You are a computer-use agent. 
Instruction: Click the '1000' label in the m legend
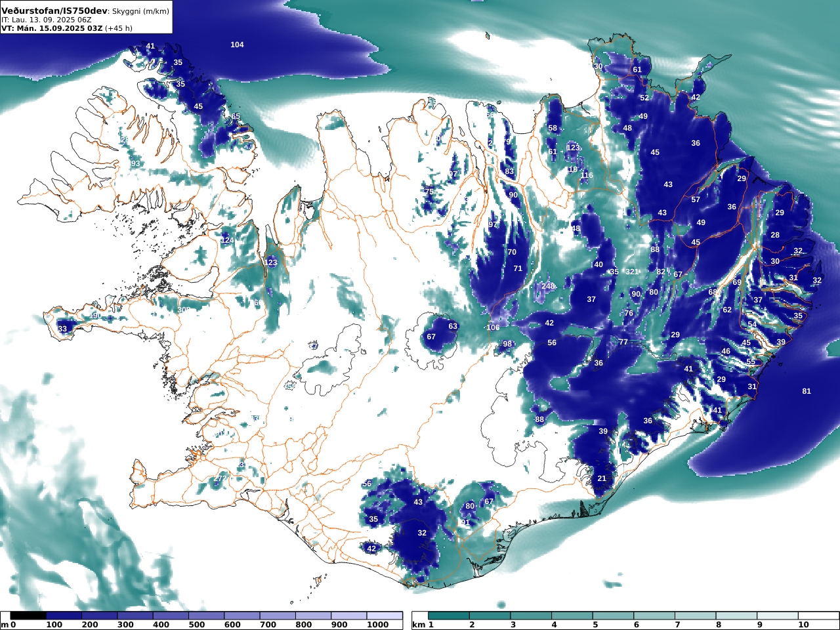(377, 625)
